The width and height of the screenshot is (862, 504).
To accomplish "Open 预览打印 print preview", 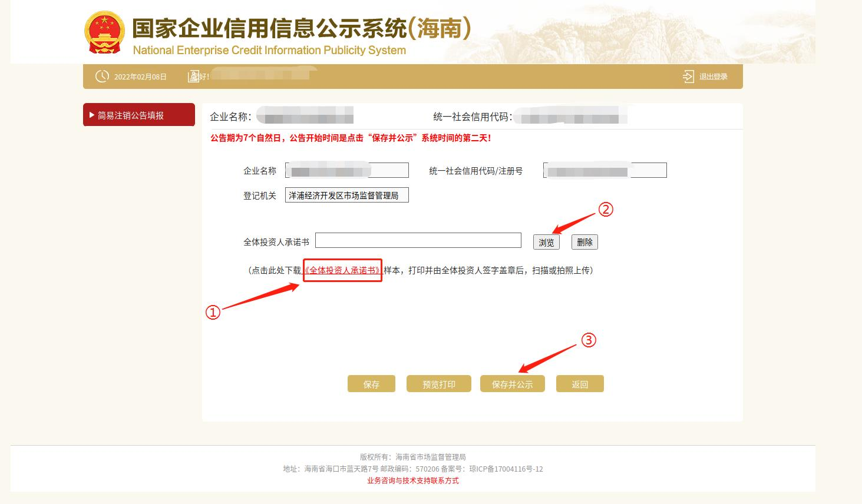I will 439,384.
